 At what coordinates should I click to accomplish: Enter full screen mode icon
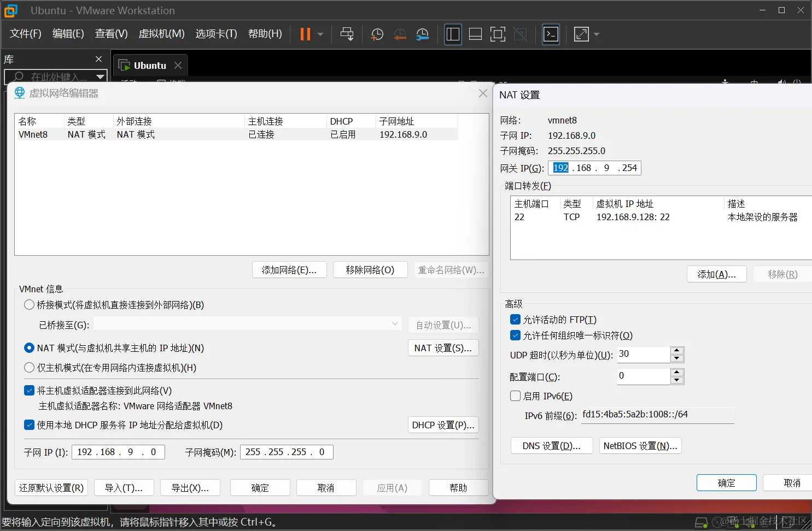coord(498,34)
